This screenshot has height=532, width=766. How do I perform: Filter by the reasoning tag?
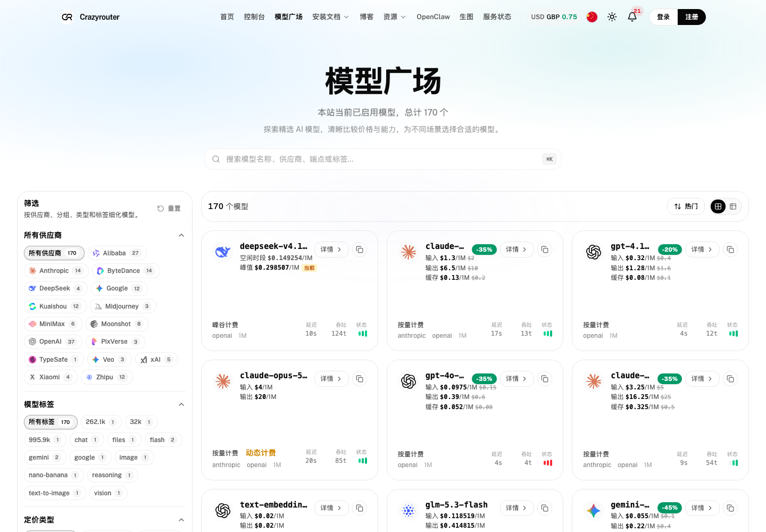click(112, 475)
